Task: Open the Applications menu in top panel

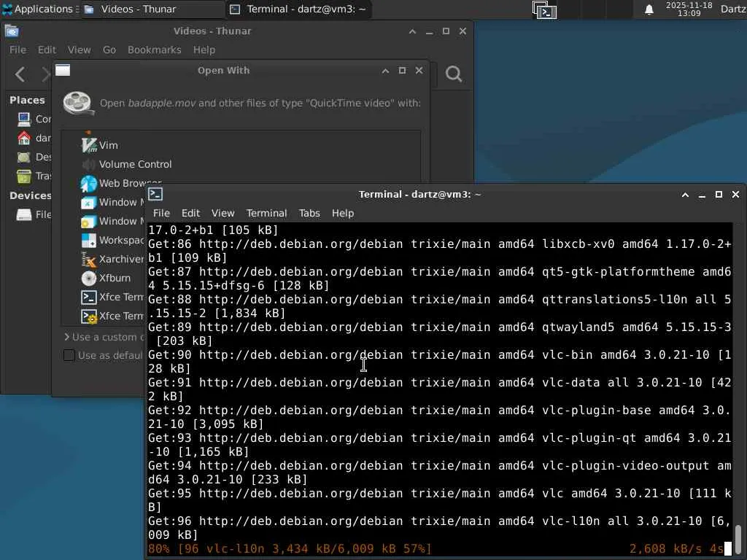Action: [39, 9]
